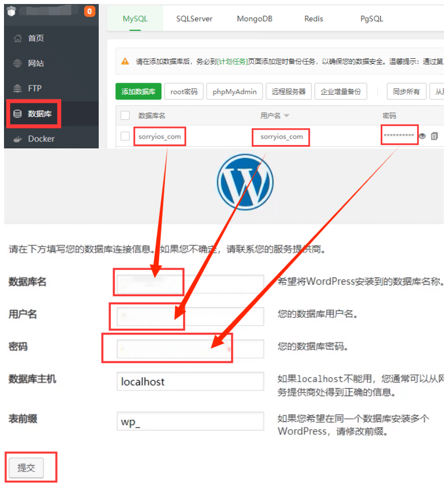Show password with the eye icon

[x=422, y=136]
